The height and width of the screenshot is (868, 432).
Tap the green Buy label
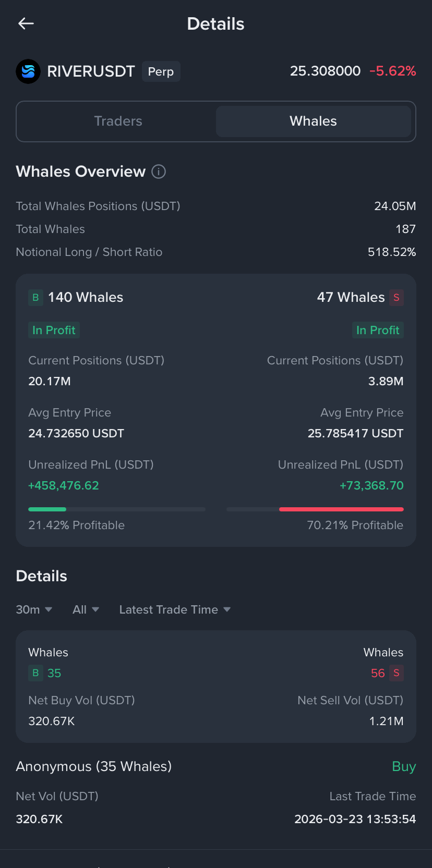(404, 767)
